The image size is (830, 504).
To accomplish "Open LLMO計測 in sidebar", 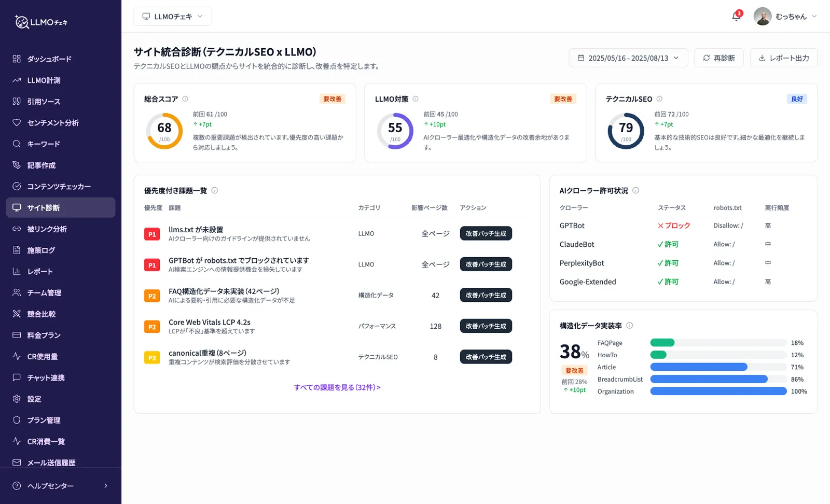I will 61,80.
